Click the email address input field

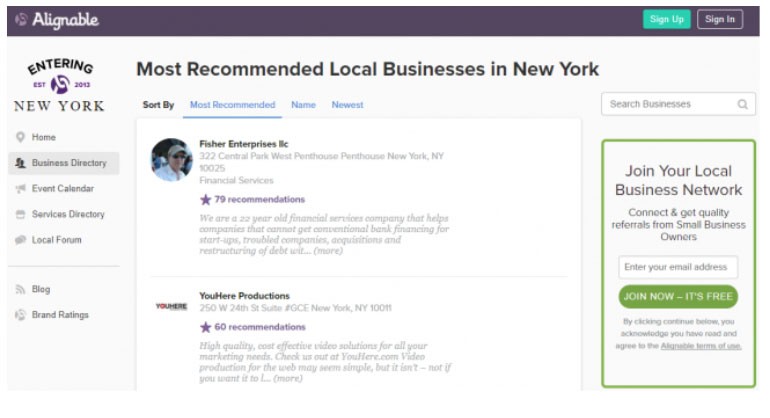[678, 267]
